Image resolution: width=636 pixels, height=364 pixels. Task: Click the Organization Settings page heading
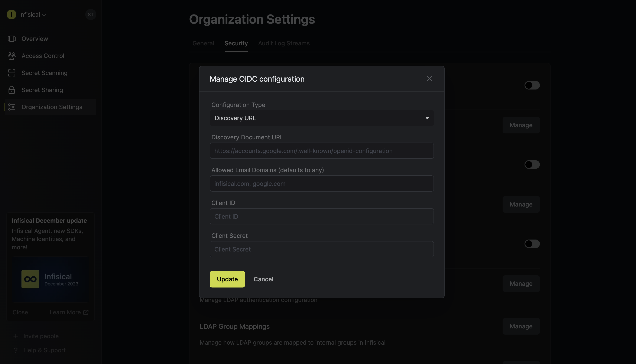252,19
